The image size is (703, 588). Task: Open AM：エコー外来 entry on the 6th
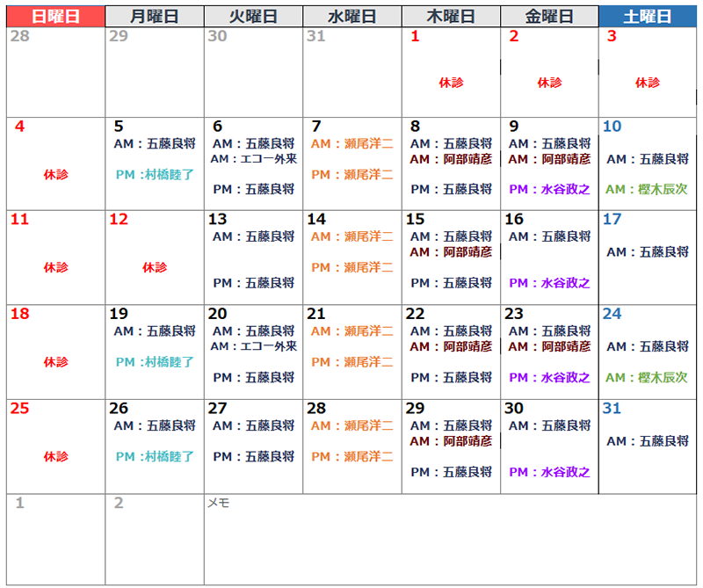(x=254, y=159)
